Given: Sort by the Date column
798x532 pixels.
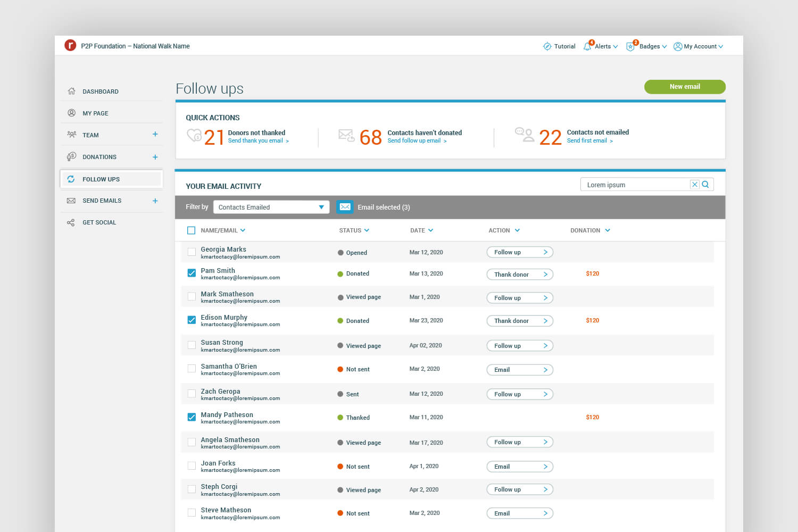Looking at the screenshot, I should tap(422, 230).
